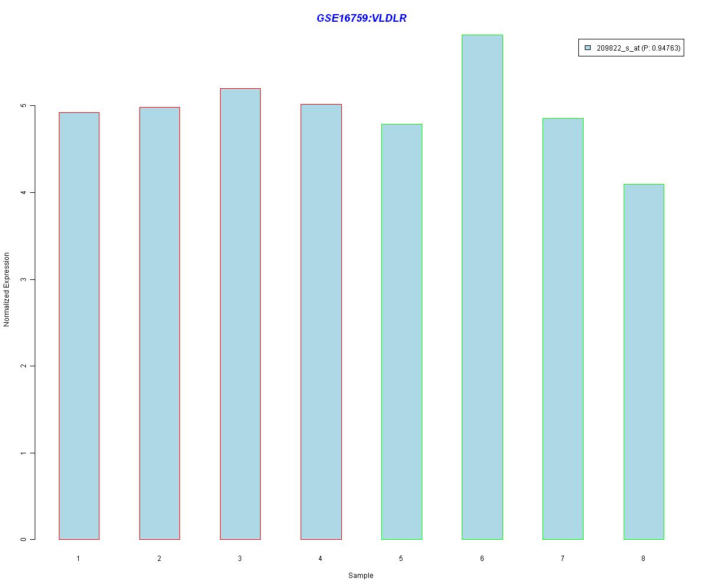Click x-axis tick label 8
Viewport: 706px width, 588px height.
click(643, 558)
